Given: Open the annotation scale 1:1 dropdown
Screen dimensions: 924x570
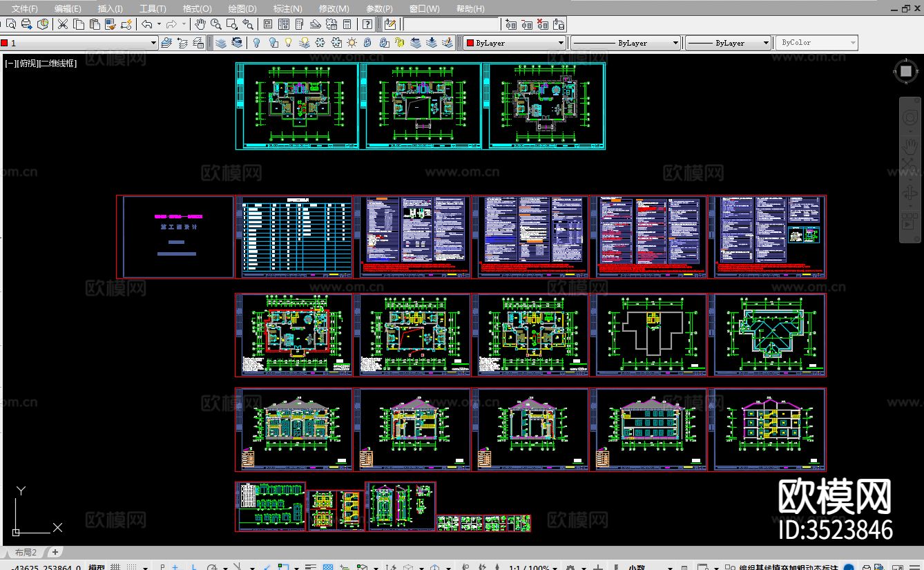Looking at the screenshot, I should [533, 567].
